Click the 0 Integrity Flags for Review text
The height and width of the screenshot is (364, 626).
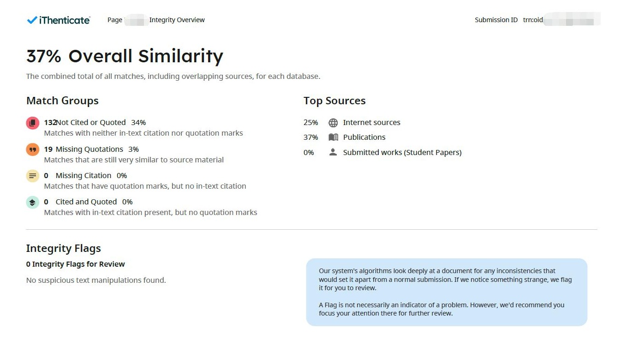pyautogui.click(x=75, y=264)
